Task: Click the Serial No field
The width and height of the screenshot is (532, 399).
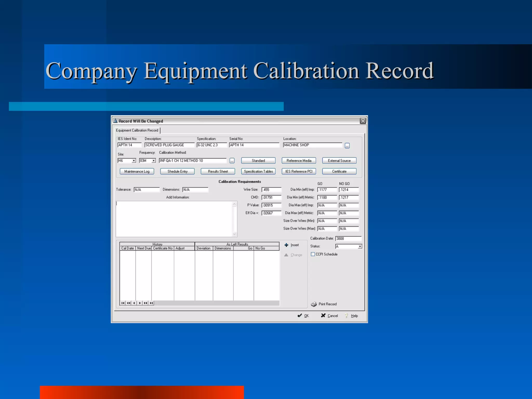Action: click(254, 145)
